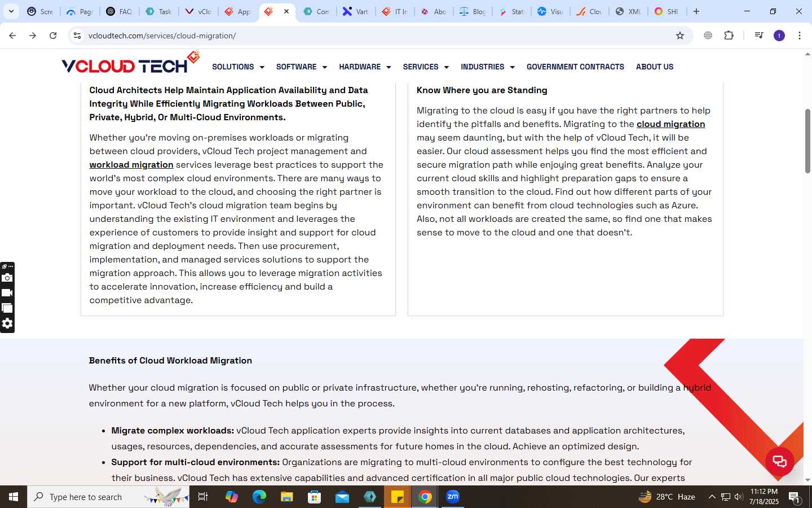
Task: Open the Copilot icon on the taskbar
Action: 232,497
